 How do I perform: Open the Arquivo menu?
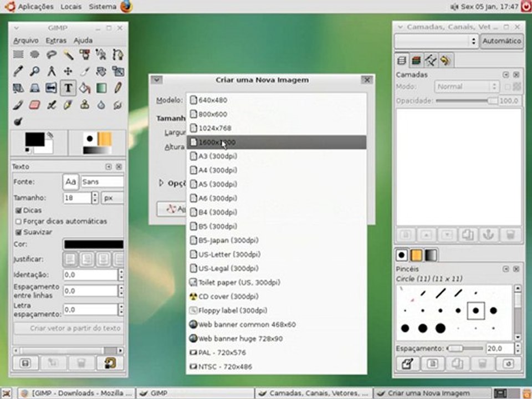[x=26, y=40]
